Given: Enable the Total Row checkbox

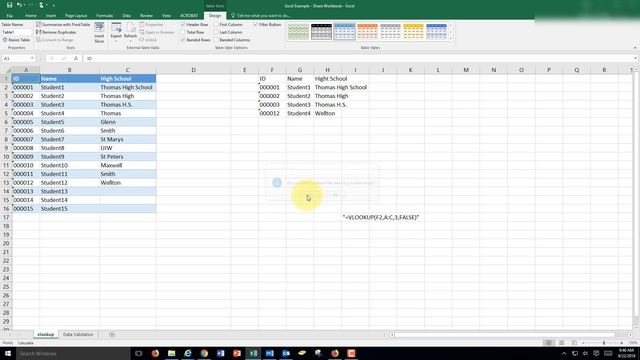Looking at the screenshot, I should 183,32.
